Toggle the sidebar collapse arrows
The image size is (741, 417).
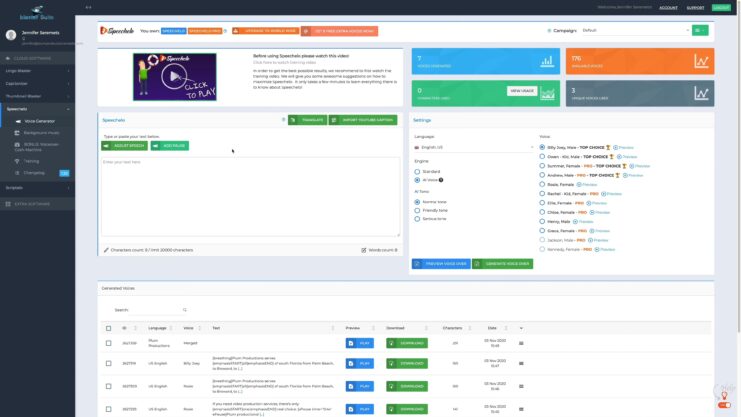pyautogui.click(x=88, y=8)
